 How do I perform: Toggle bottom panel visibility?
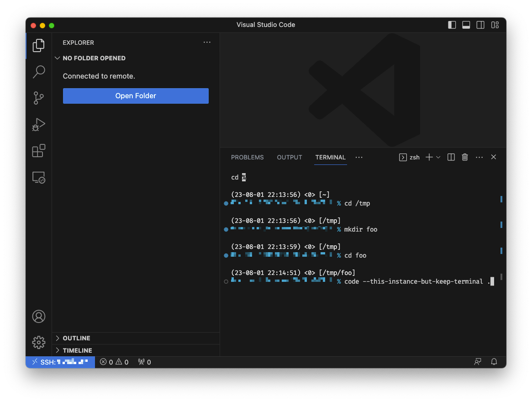[466, 25]
